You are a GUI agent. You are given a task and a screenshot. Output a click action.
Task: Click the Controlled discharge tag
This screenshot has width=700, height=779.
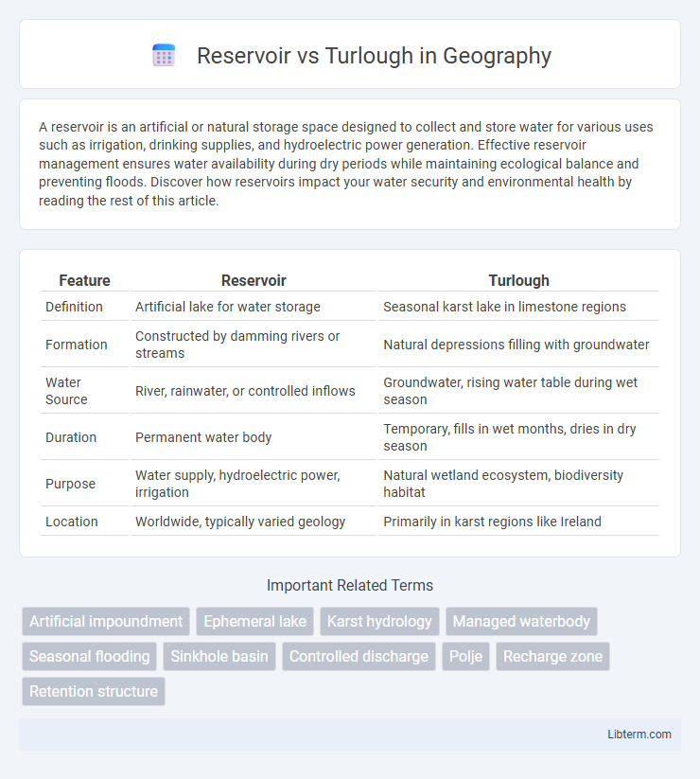pyautogui.click(x=359, y=656)
